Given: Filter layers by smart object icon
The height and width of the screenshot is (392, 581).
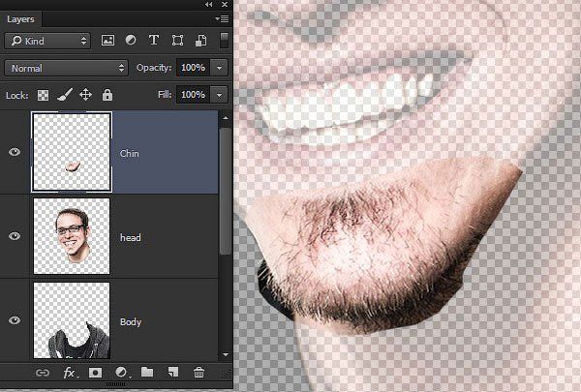Looking at the screenshot, I should click(200, 40).
